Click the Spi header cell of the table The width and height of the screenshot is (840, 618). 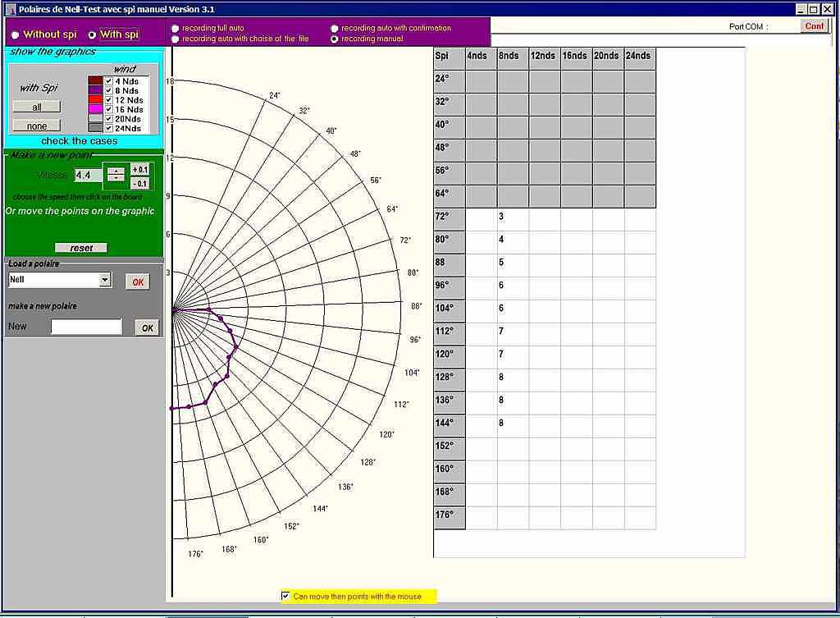[x=450, y=58]
